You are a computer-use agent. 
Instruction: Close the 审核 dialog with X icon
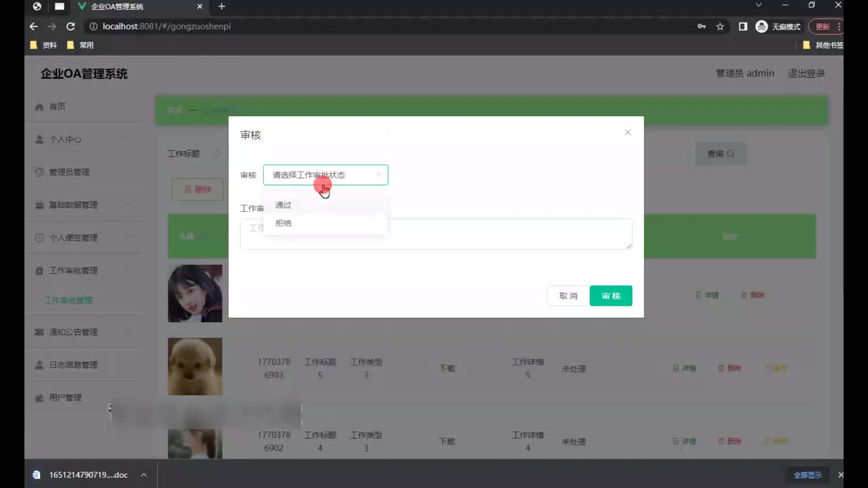click(x=627, y=132)
